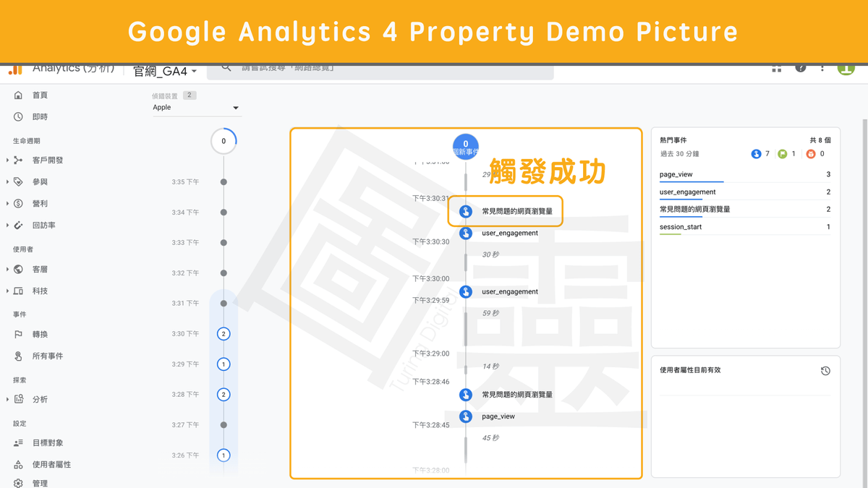Select the 3:30 下午 minute marker

(224, 334)
